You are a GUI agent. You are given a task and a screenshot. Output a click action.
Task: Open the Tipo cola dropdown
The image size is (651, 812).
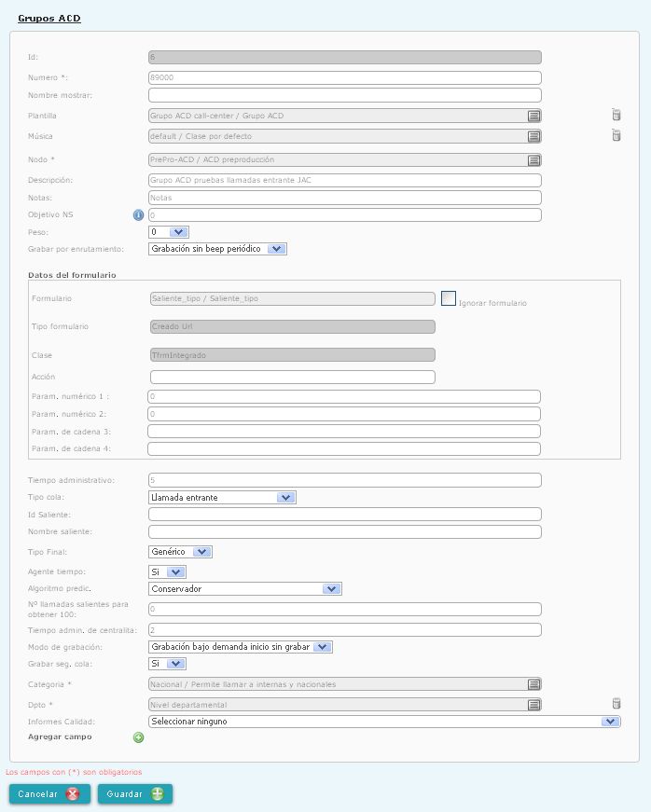[x=222, y=498]
